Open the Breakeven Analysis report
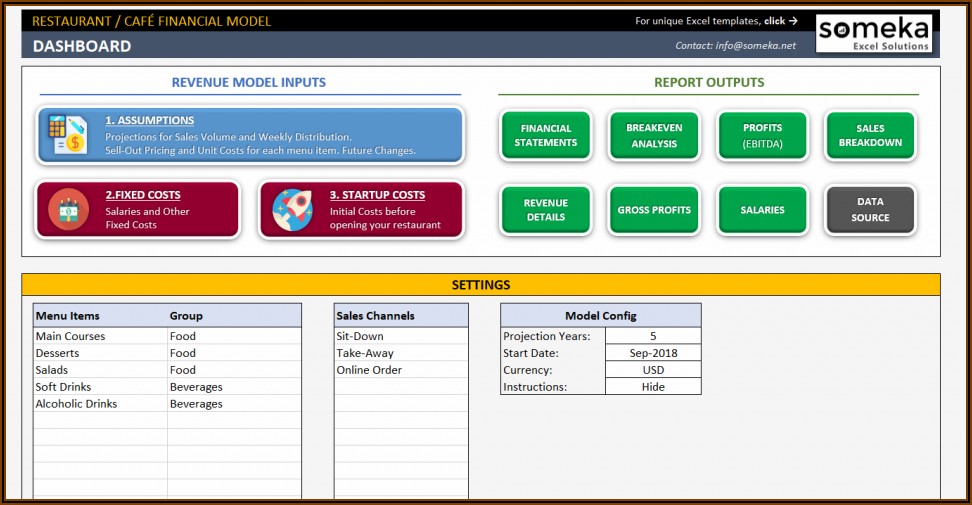 (x=654, y=136)
